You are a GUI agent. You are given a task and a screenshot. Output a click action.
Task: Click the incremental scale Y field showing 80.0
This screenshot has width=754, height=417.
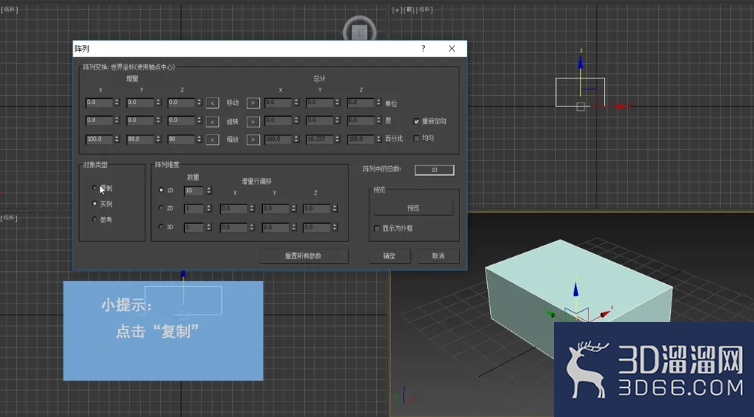140,139
